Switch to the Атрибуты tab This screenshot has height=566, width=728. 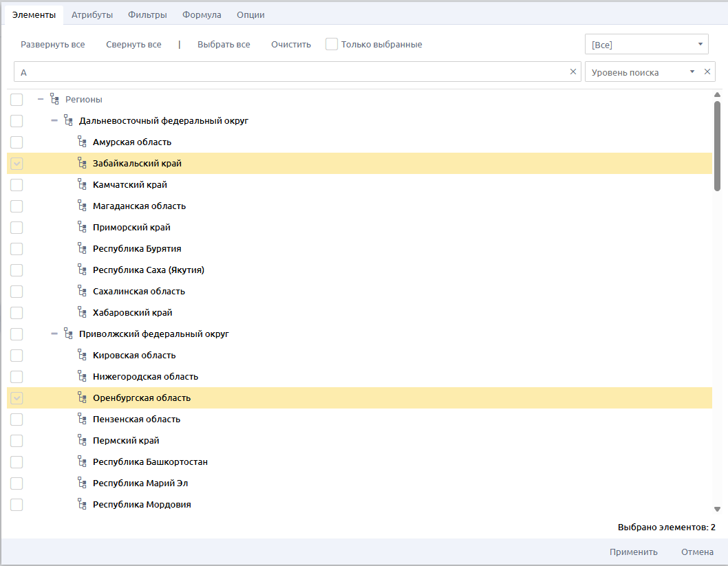tap(92, 14)
